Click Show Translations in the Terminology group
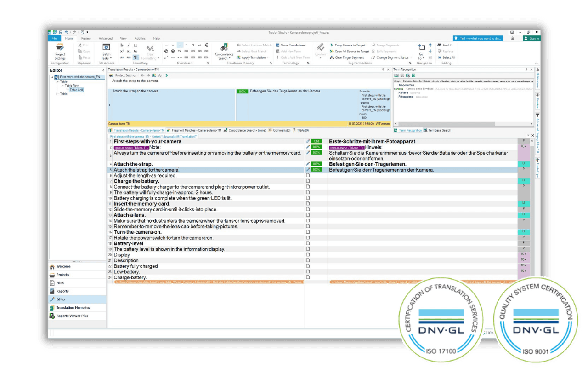Viewport: 588px width, 368px height. click(290, 45)
